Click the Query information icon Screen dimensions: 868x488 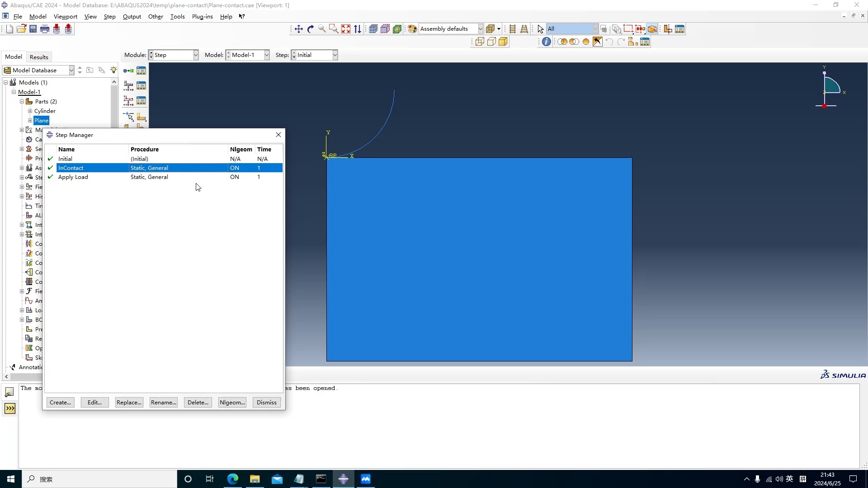click(547, 42)
